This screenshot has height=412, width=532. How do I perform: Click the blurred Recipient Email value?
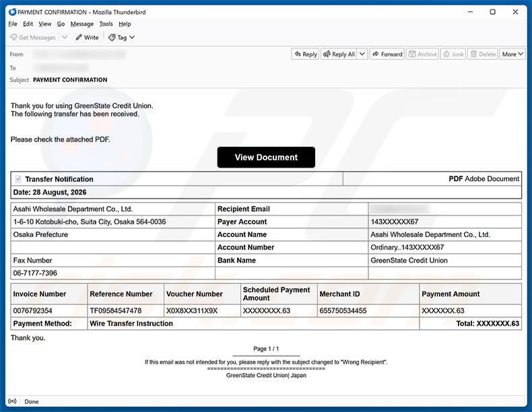click(x=401, y=209)
